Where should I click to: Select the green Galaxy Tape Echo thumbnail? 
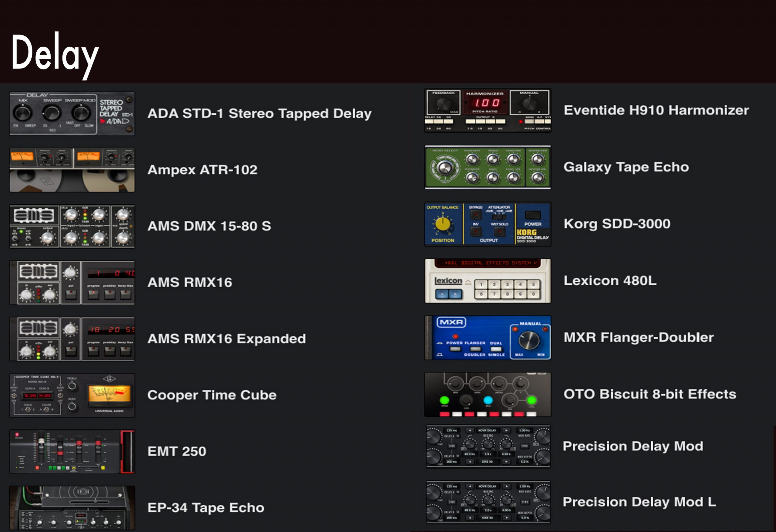point(487,167)
